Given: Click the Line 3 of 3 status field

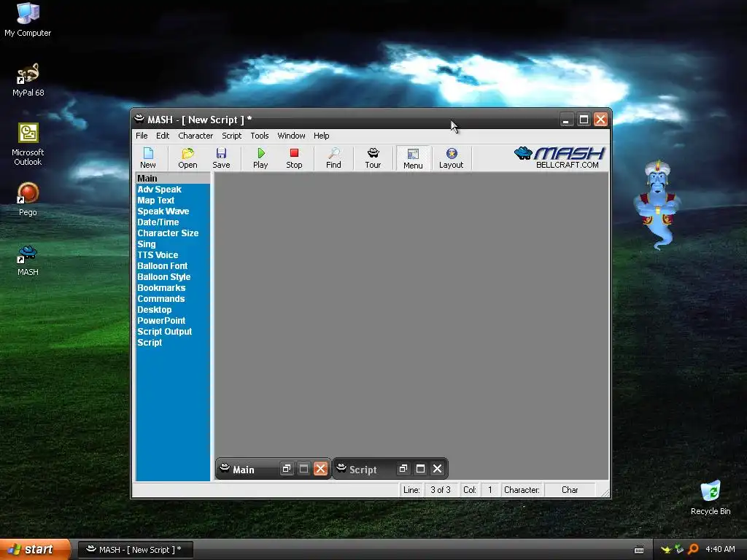Looking at the screenshot, I should tap(441, 490).
